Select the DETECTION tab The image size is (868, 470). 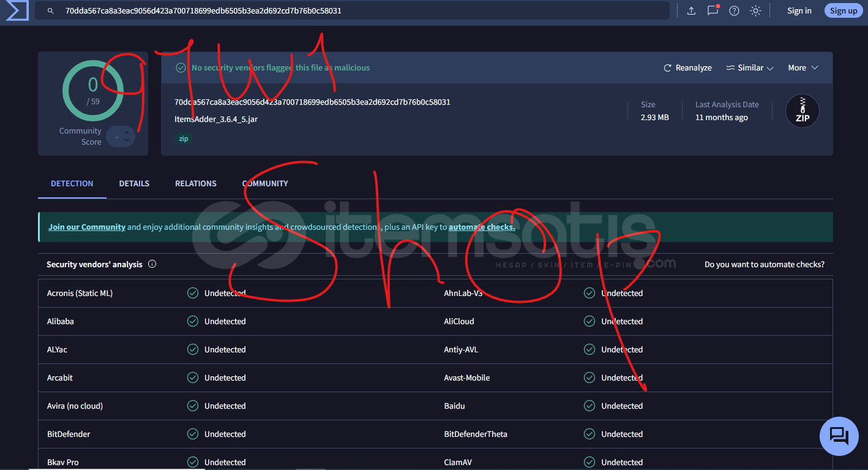click(72, 183)
